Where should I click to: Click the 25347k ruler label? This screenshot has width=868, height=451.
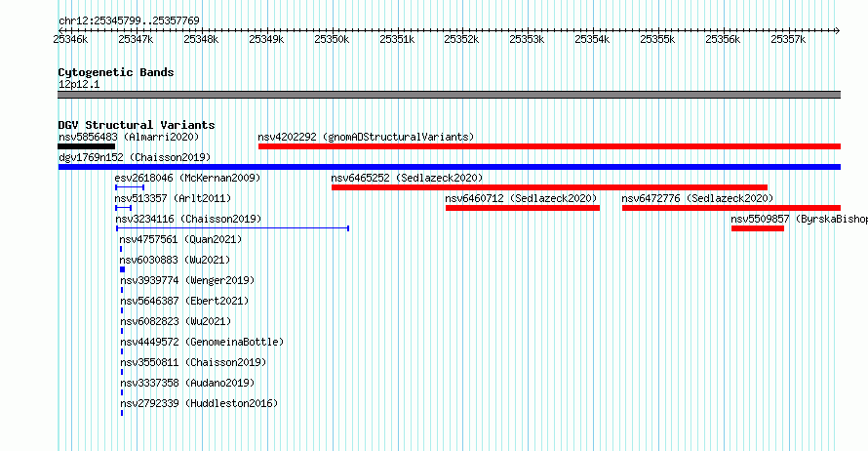(x=136, y=39)
